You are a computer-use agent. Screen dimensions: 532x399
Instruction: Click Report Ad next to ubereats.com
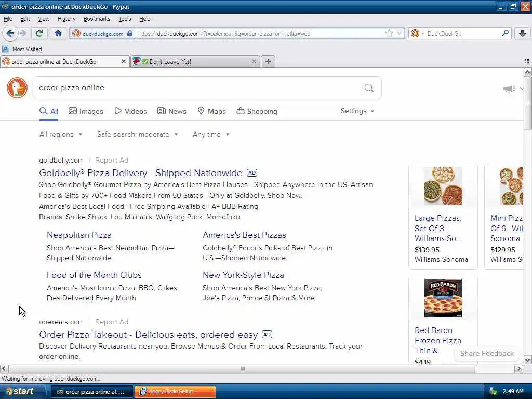point(112,322)
